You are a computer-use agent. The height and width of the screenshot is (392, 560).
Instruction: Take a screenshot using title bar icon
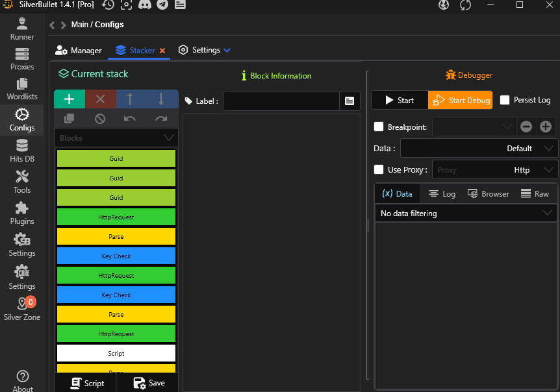pos(126,5)
